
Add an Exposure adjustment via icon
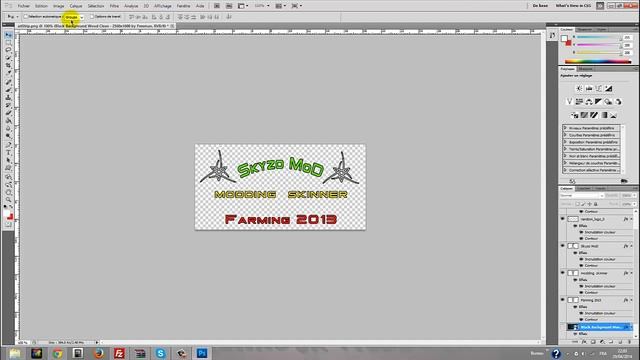pos(609,89)
